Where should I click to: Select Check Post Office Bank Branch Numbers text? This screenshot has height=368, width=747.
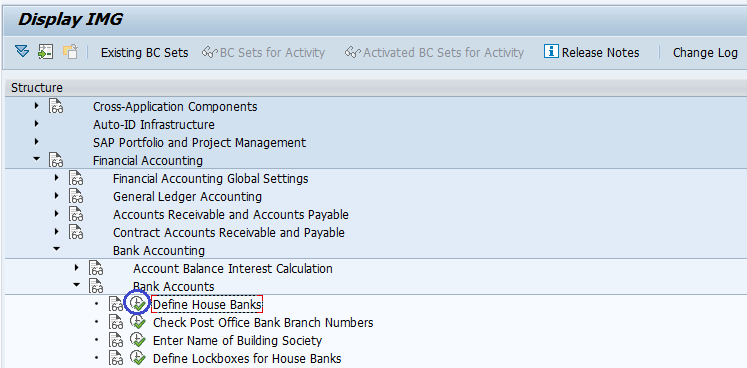click(263, 323)
